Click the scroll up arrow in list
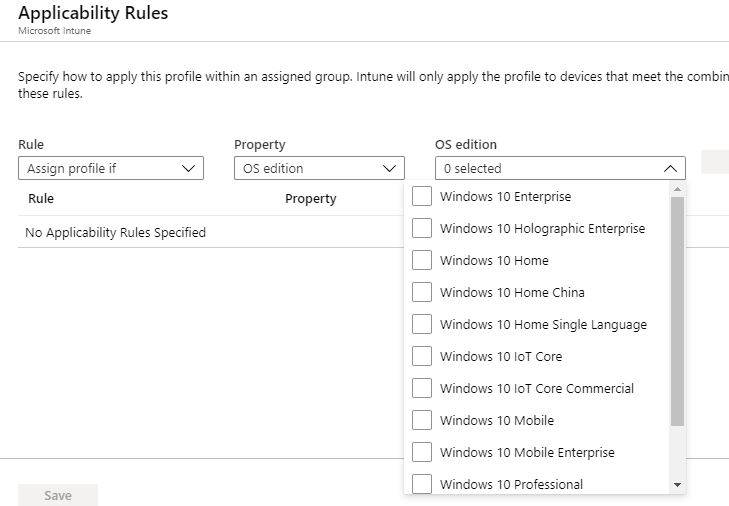 (x=677, y=188)
